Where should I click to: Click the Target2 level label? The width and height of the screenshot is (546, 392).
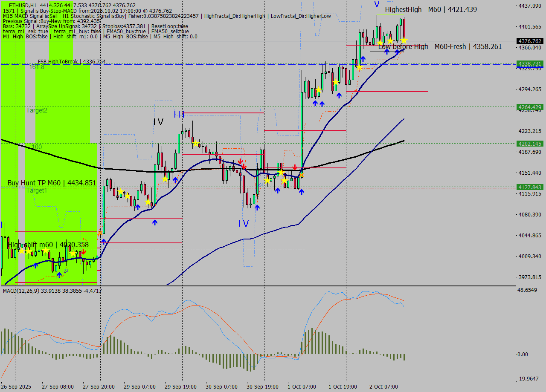pyautogui.click(x=37, y=110)
